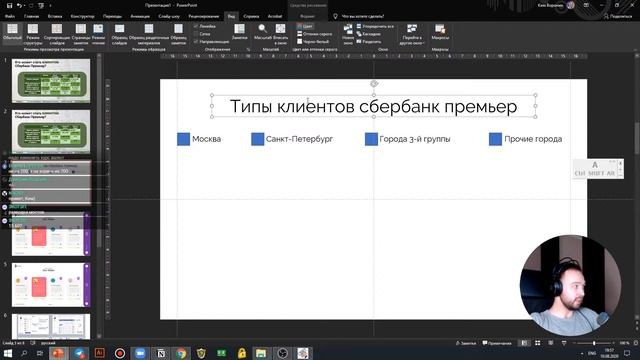The image size is (640, 360).
Task: Click Arrange All (Упорядочить все)
Action: point(375,26)
